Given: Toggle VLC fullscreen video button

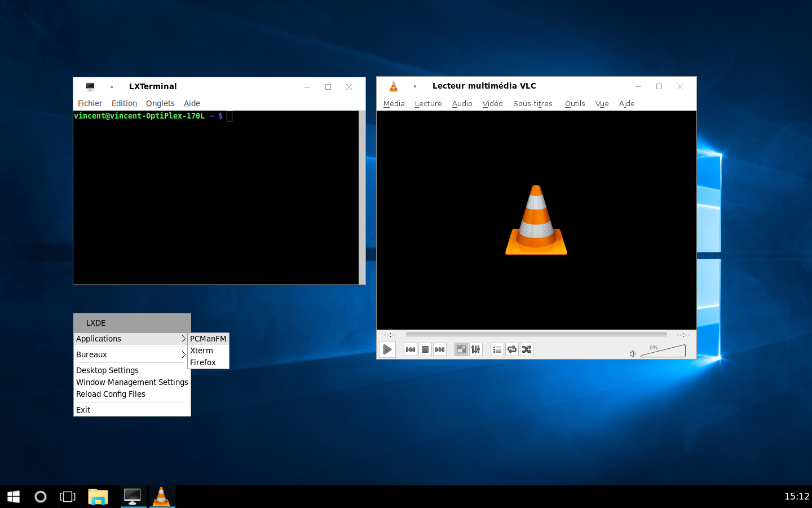Looking at the screenshot, I should (x=461, y=349).
